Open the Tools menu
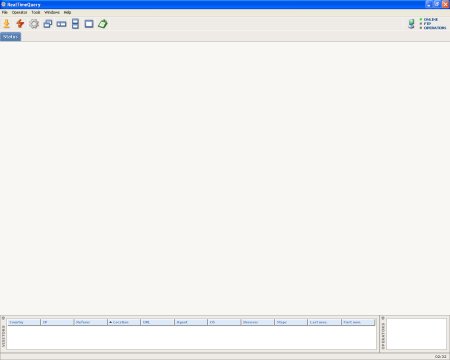Viewport: 450px width, 360px height. (x=36, y=12)
